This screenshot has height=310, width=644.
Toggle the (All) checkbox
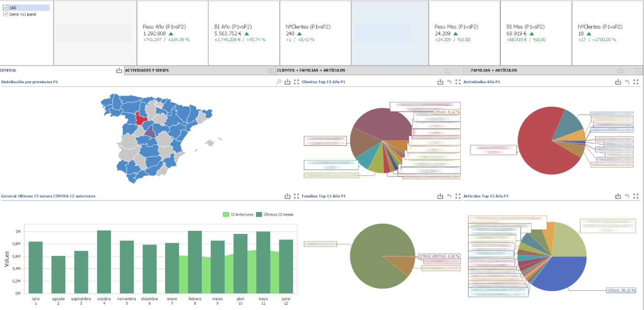click(5, 8)
